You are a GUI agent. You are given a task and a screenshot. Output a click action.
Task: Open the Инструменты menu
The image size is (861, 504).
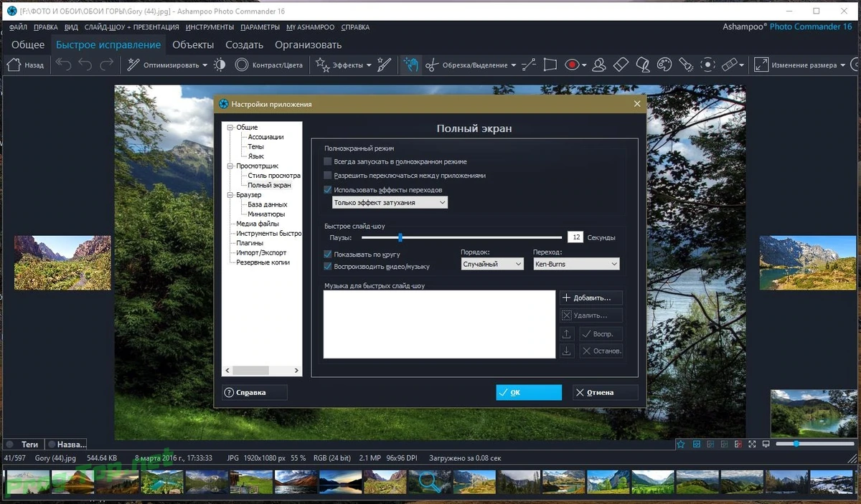[210, 27]
